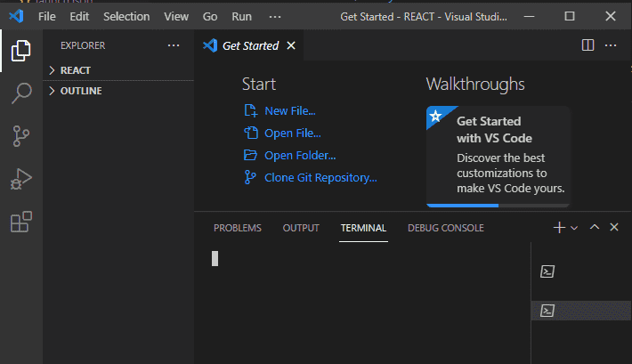Maximize the panel with the up chevron

point(595,228)
